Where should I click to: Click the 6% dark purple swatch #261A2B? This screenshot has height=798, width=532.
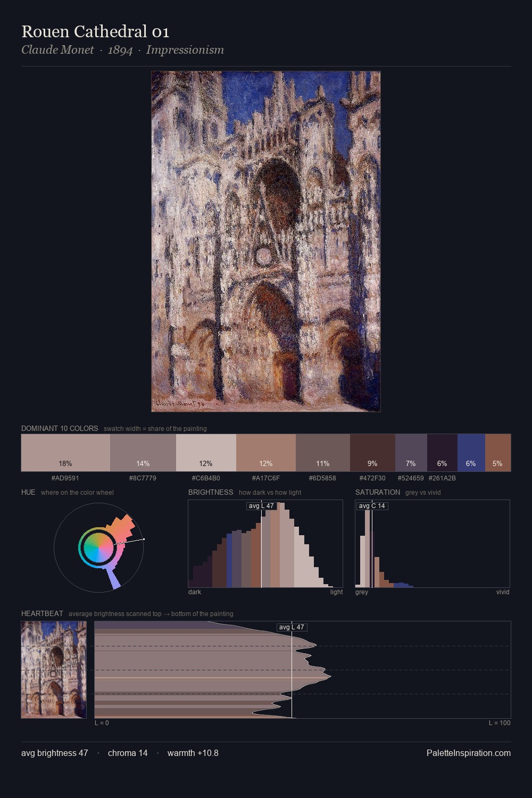pyautogui.click(x=442, y=453)
